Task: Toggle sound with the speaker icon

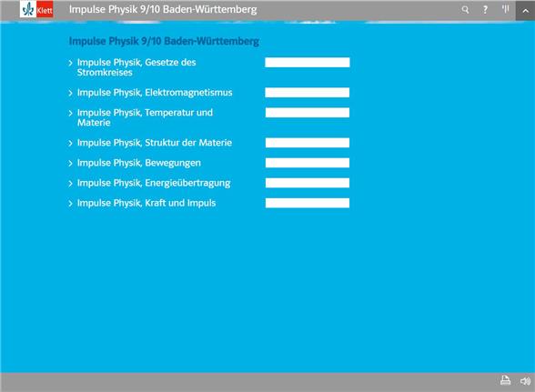Action: (525, 381)
